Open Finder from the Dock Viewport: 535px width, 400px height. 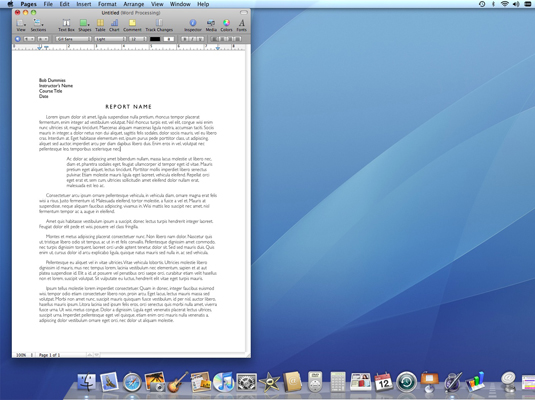point(87,382)
